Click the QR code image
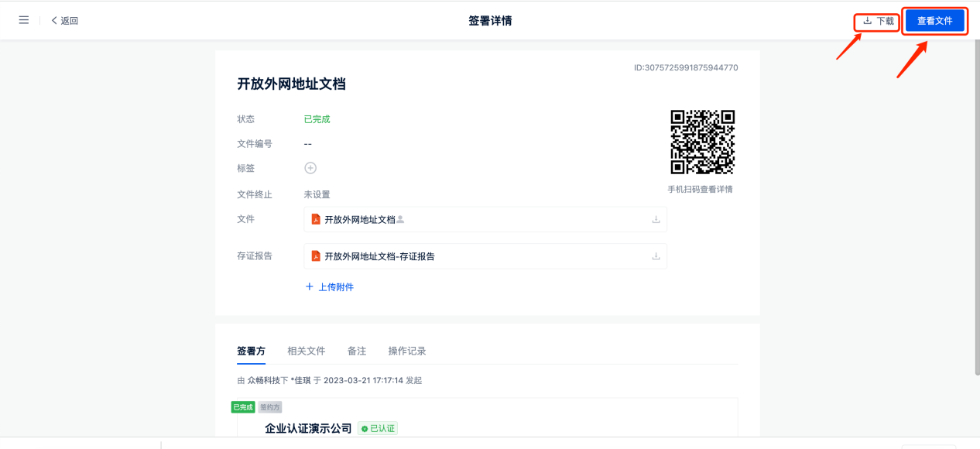 [x=701, y=142]
